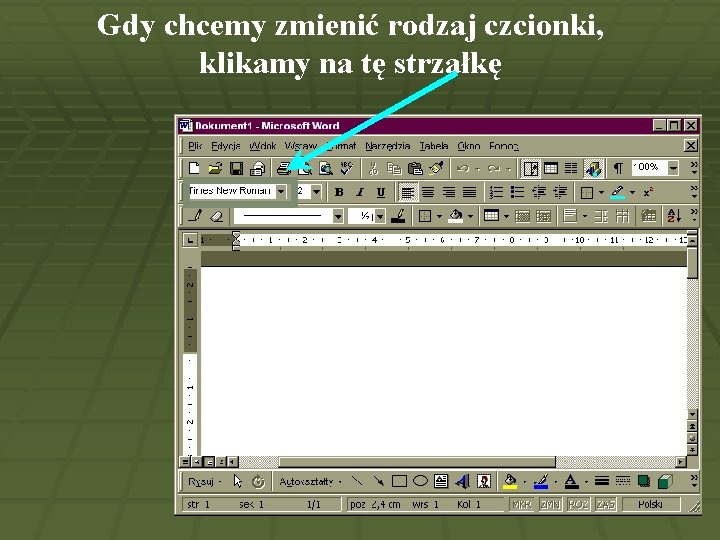This screenshot has height=540, width=720.
Task: Pick the Oval drawing tool
Action: coord(420,481)
